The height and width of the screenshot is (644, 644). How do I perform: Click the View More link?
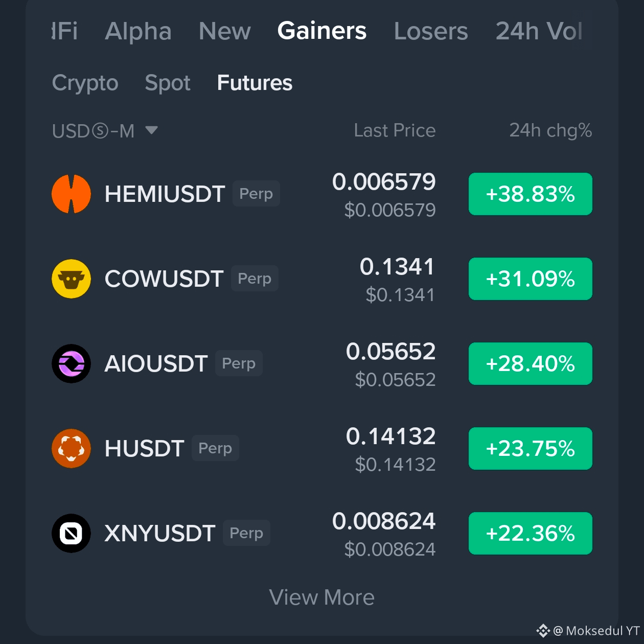[x=322, y=597]
